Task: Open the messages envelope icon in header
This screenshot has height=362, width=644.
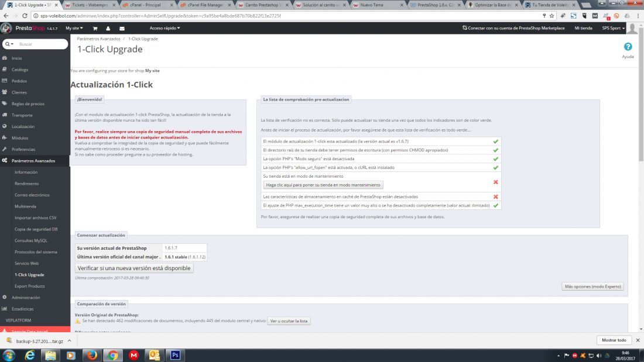Action: click(x=122, y=28)
